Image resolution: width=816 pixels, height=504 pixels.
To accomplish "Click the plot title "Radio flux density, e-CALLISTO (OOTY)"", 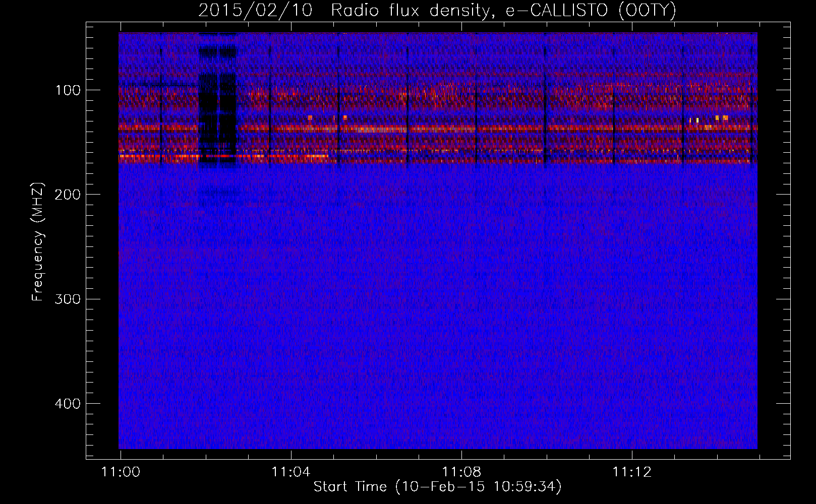I will tap(503, 11).
